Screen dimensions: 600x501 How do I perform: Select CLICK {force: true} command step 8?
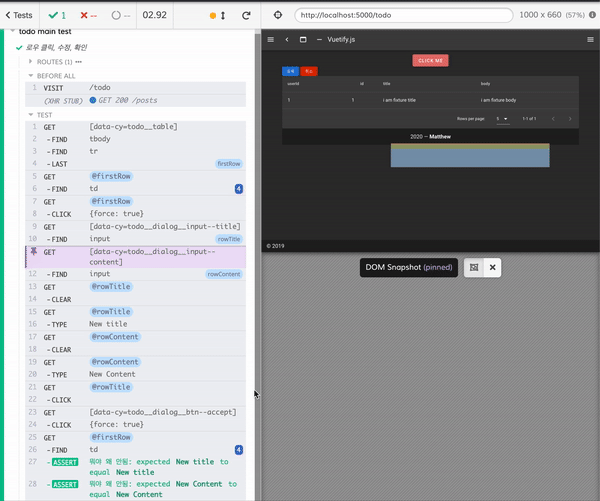click(x=135, y=214)
